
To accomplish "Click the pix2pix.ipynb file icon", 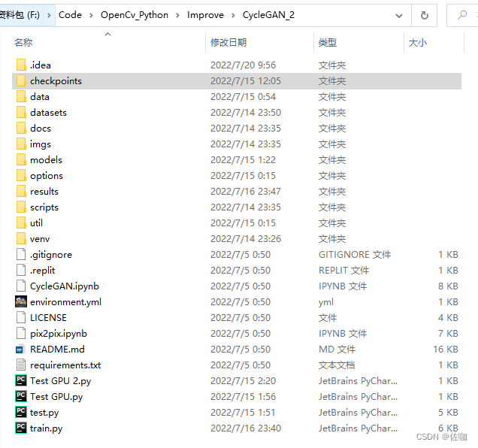I will point(21,333).
